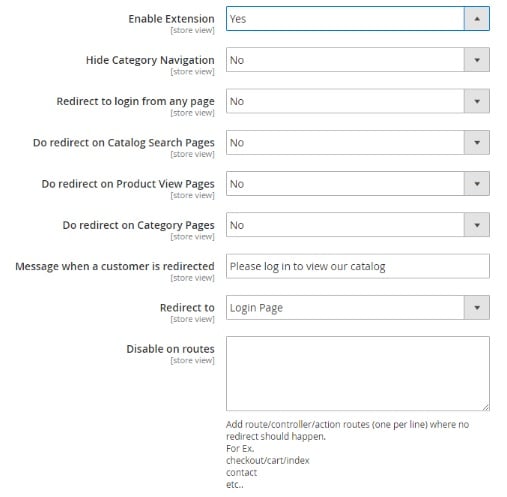Open Do redirect on Category Pages select
Viewport: 507px width, 497px height.
358,225
